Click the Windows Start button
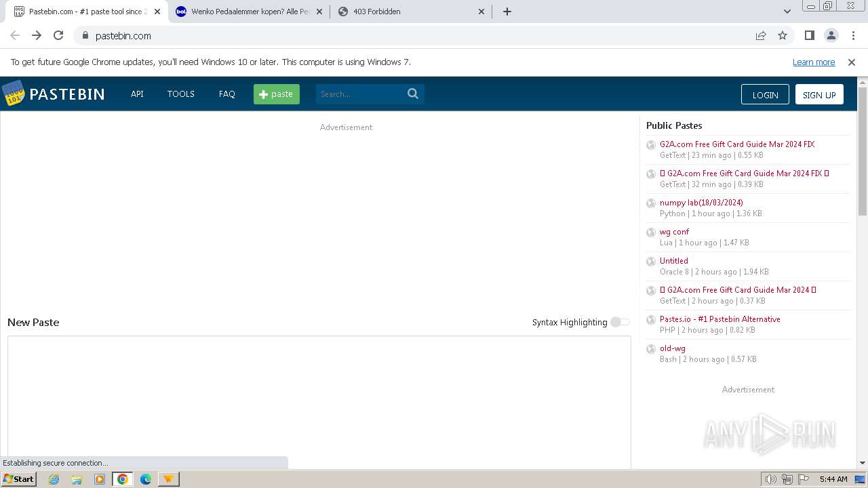 point(18,479)
